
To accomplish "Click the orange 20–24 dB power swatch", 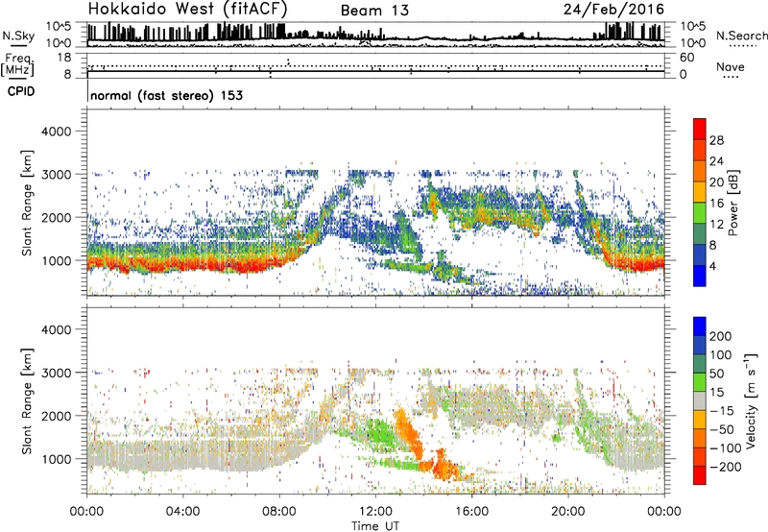I will coord(700,171).
